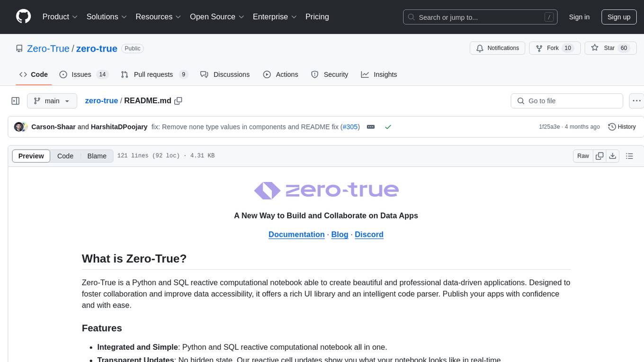Viewport: 644px width, 362px height.
Task: Open the Actions tab
Action: pyautogui.click(x=281, y=74)
